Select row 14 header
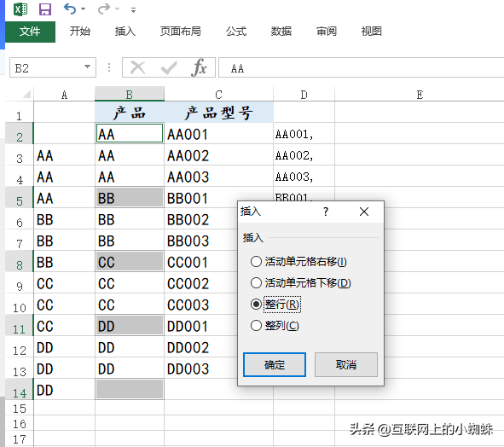 click(x=20, y=390)
